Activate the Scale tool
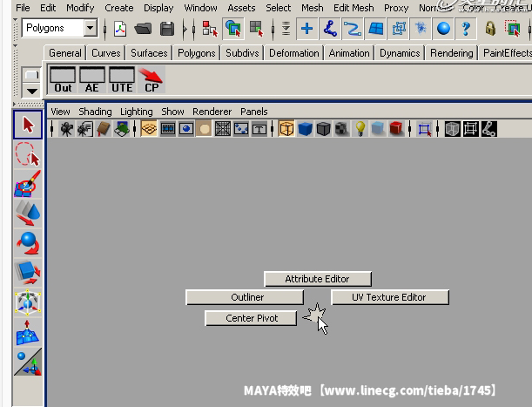This screenshot has height=407, width=532. point(28,273)
